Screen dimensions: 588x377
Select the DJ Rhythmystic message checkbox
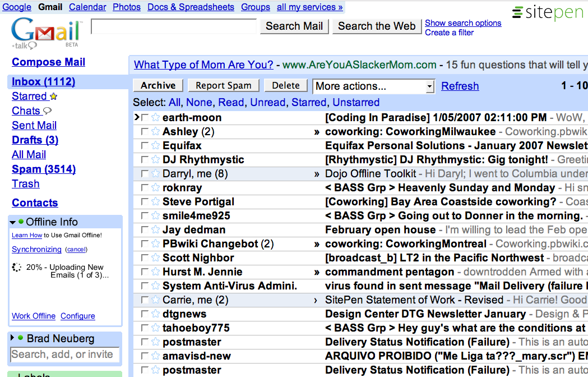coord(145,159)
